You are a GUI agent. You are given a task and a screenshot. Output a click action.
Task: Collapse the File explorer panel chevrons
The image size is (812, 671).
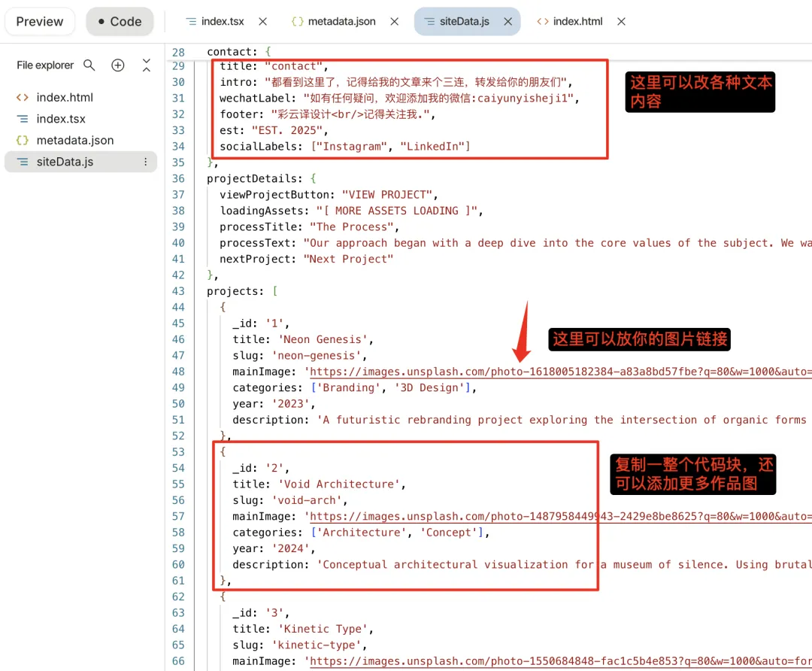[147, 65]
